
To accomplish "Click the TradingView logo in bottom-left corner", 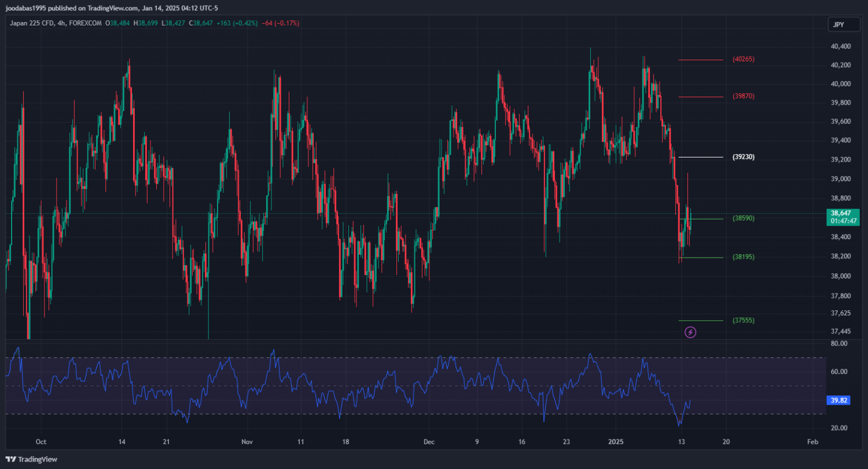I will click(x=32, y=459).
